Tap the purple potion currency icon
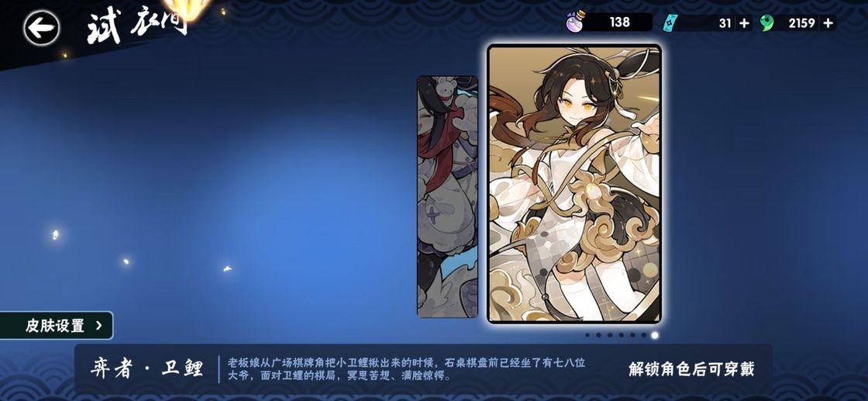 [x=575, y=22]
